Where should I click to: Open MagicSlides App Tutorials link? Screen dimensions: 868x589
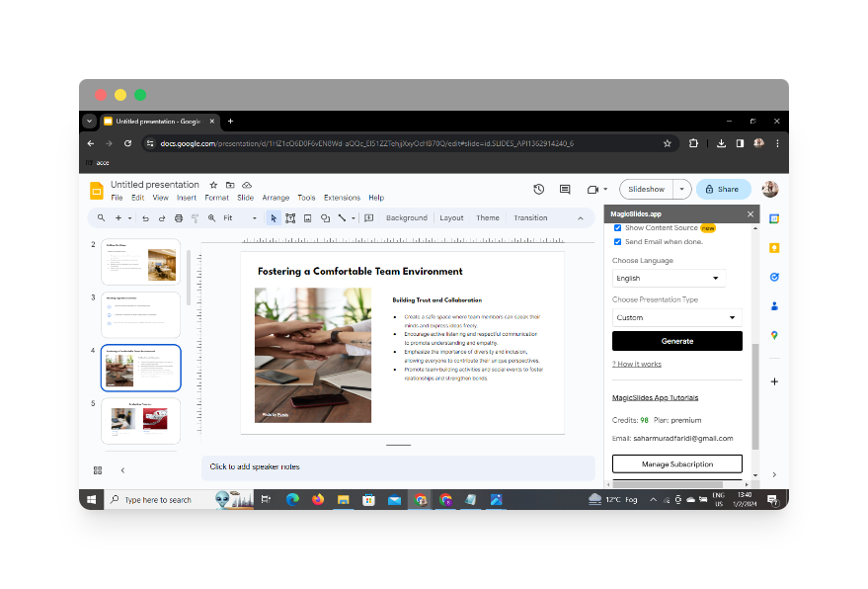pyautogui.click(x=655, y=398)
